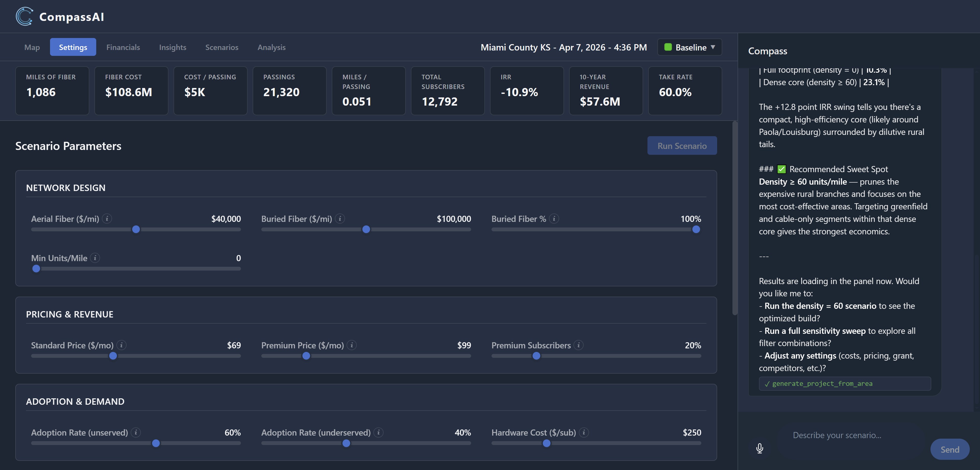Open the Insights tab
Screen dimensions: 980x470
tap(172, 47)
